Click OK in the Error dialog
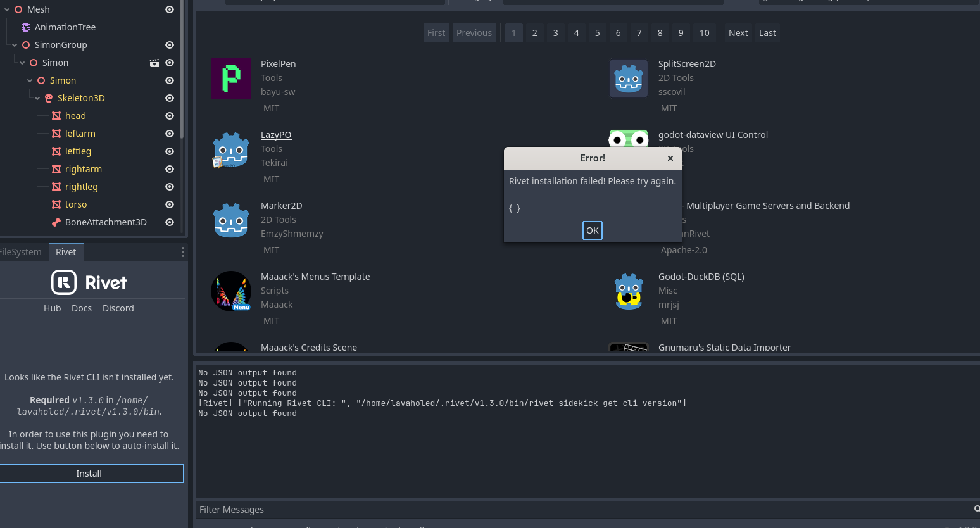The width and height of the screenshot is (980, 528). (593, 230)
